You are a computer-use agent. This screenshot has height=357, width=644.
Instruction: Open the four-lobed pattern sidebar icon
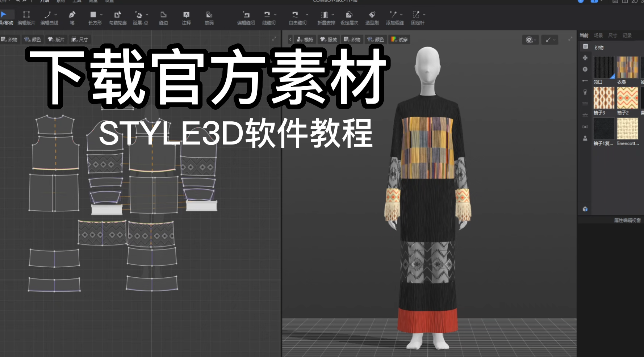(x=585, y=58)
